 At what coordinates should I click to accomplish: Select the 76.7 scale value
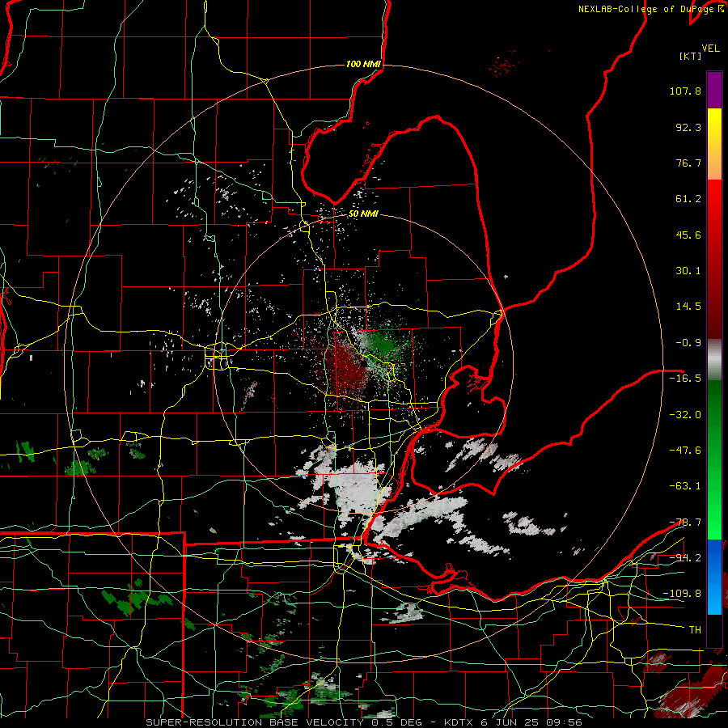coord(688,163)
